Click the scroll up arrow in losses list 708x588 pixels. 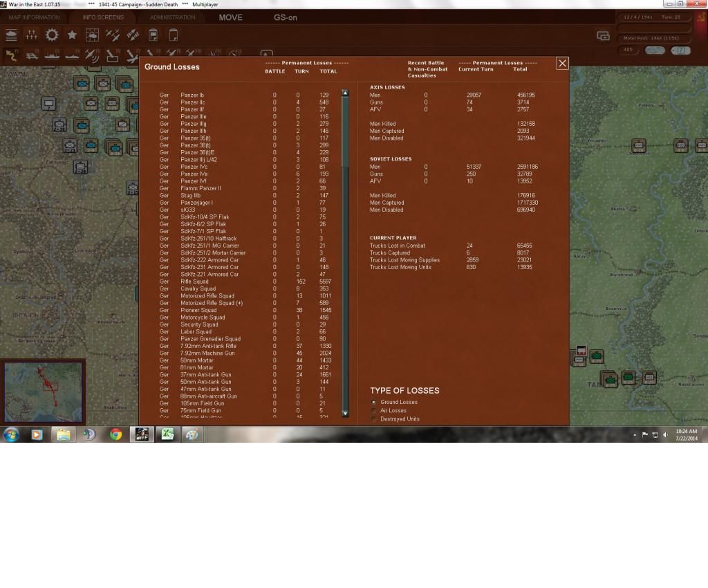coord(346,93)
